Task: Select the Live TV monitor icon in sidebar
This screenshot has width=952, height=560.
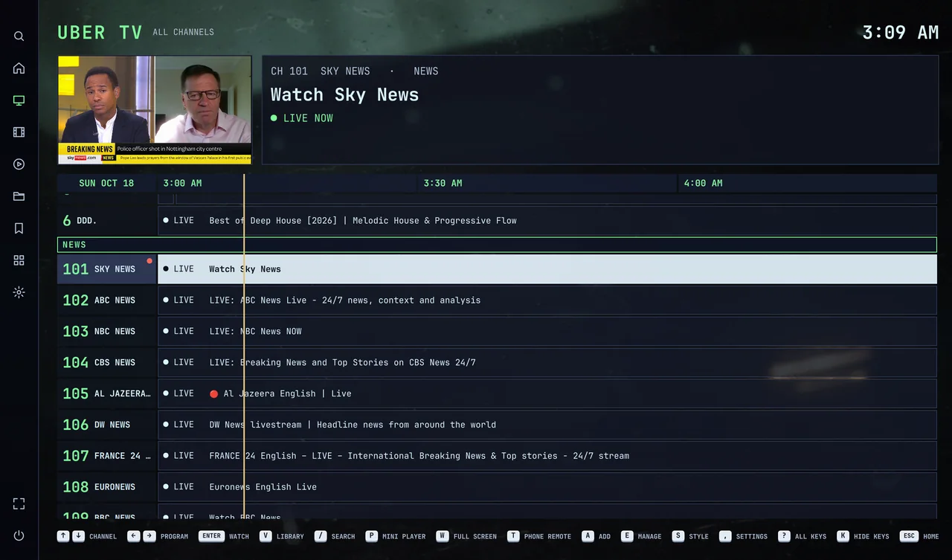Action: [19, 100]
